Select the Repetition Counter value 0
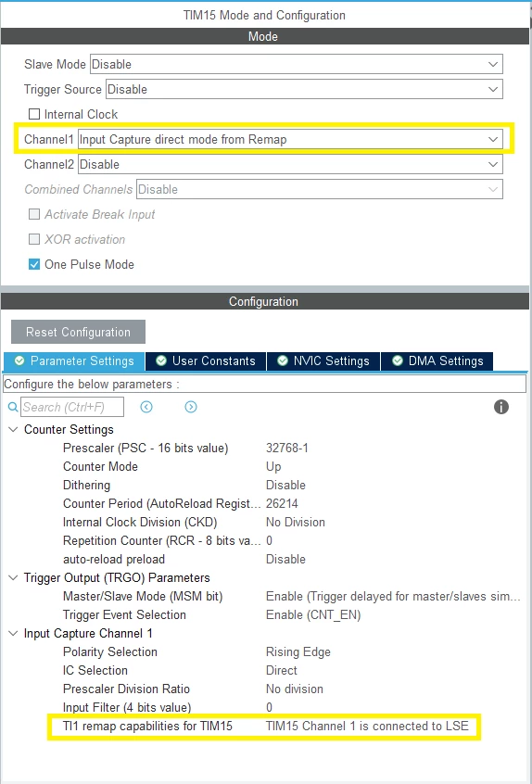Viewport: 532px width, 784px height. [270, 540]
